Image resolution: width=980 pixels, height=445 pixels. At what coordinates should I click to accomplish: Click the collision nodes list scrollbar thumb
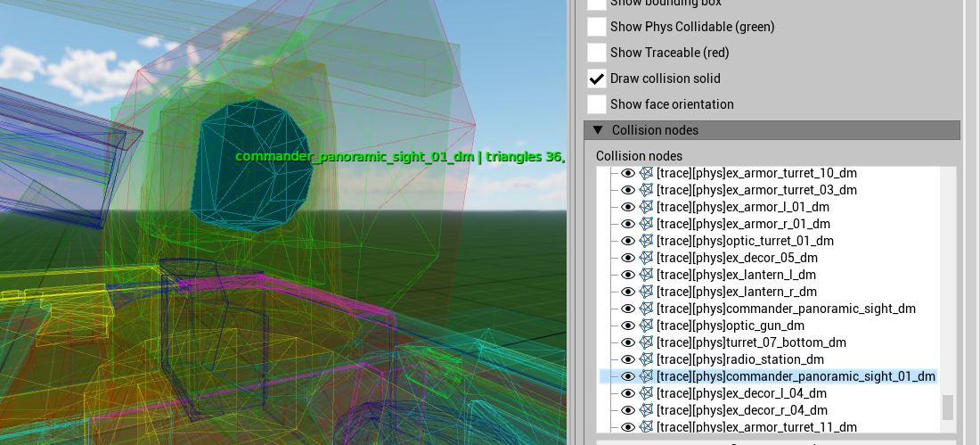pyautogui.click(x=947, y=408)
